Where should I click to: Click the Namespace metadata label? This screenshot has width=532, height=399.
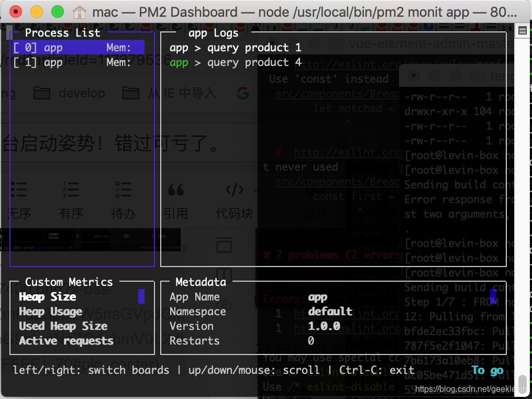[198, 312]
